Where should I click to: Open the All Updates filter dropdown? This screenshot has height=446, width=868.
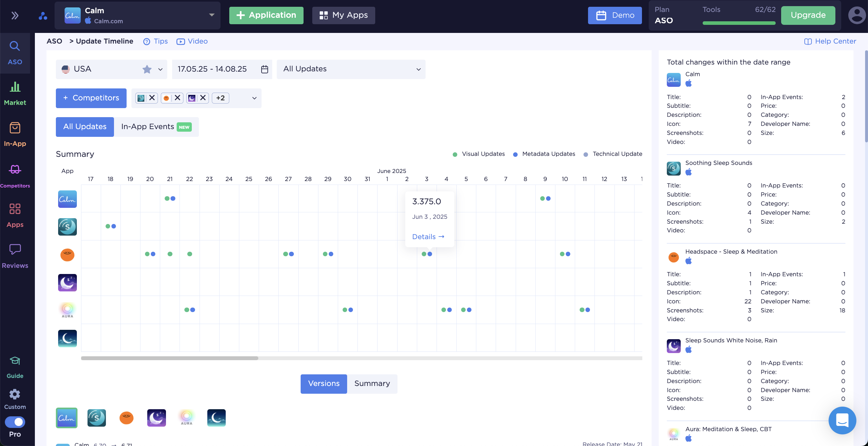(351, 69)
